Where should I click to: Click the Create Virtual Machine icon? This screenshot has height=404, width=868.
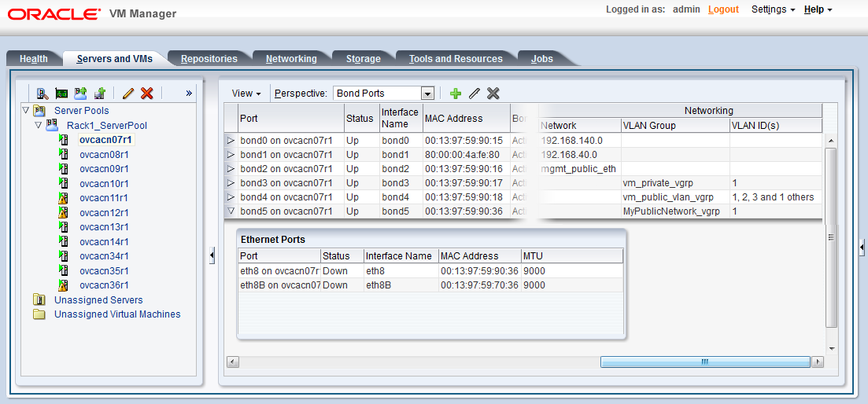(100, 93)
